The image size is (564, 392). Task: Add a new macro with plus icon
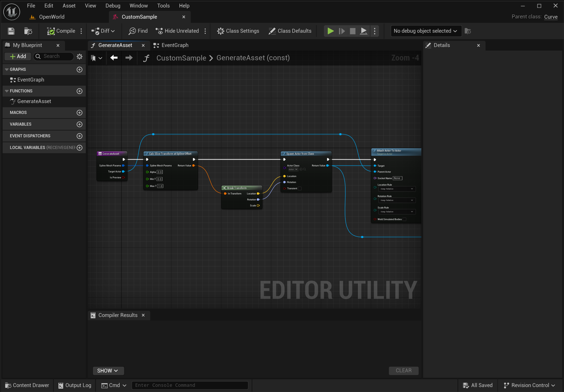[80, 113]
